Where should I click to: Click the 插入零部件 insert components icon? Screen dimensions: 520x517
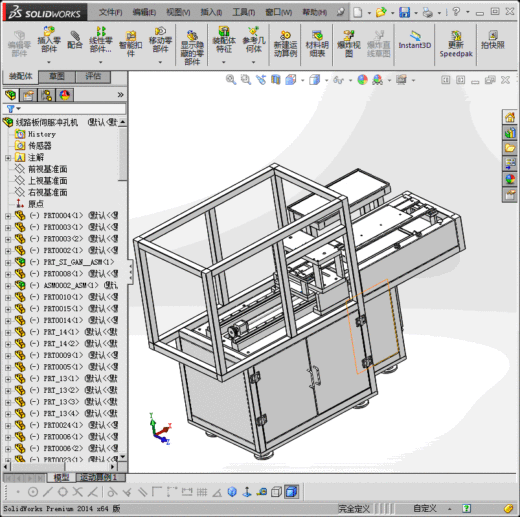(x=49, y=41)
